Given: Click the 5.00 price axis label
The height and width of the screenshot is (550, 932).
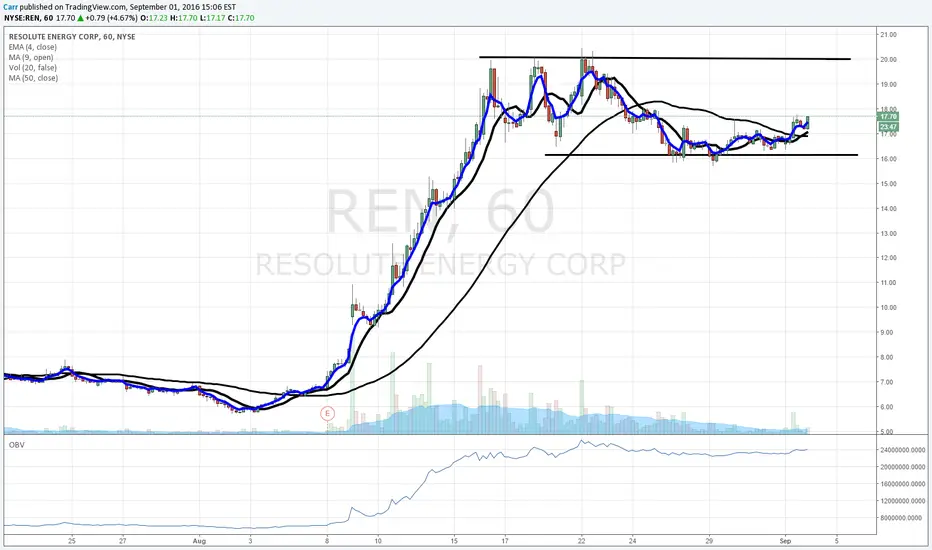Looking at the screenshot, I should tap(887, 432).
